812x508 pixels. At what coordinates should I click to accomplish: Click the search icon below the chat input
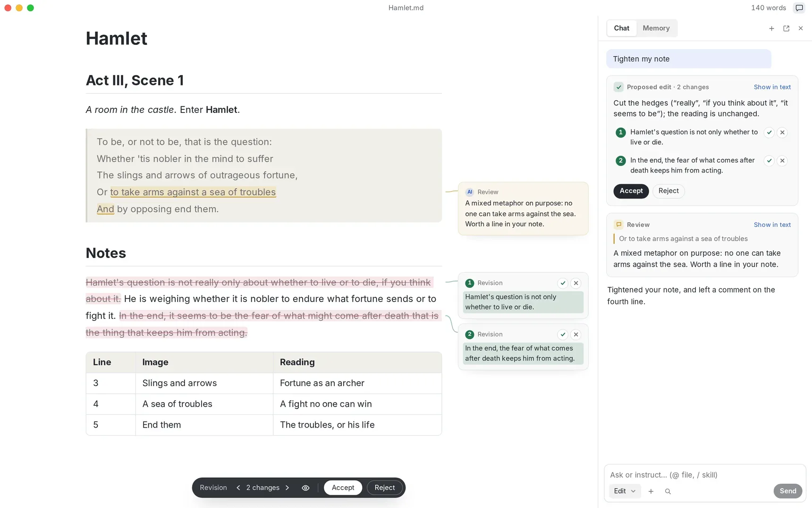tap(668, 491)
